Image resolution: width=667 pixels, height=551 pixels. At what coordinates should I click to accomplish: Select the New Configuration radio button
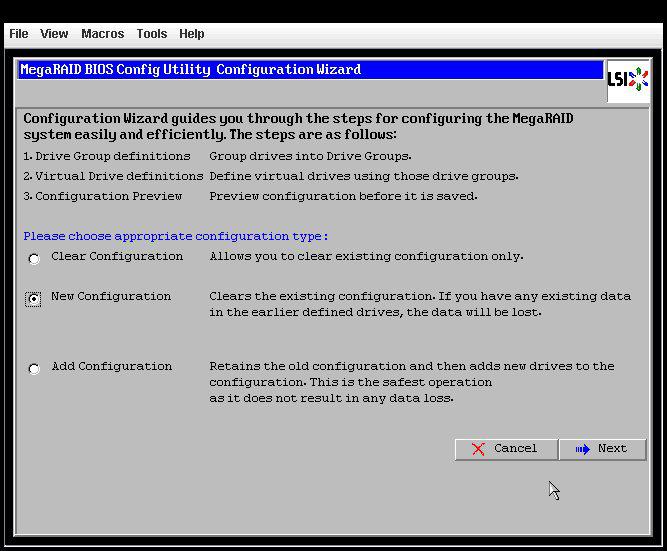click(34, 299)
